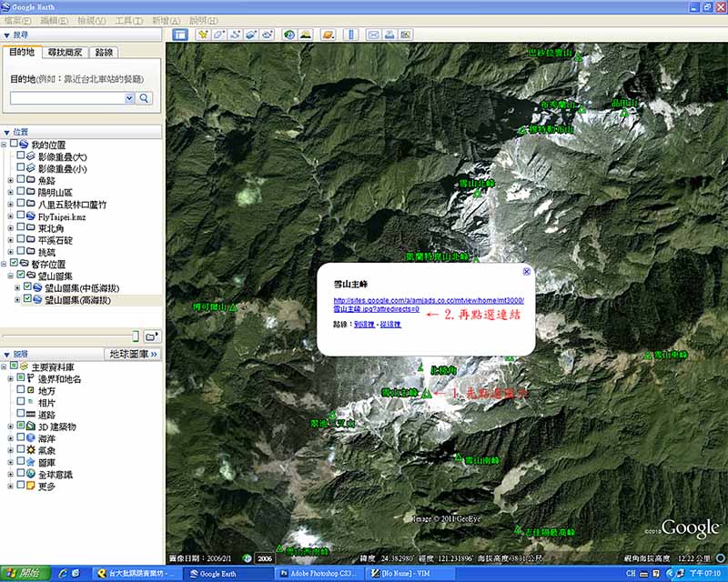Click the 品田山 placemark triangle
The image size is (728, 582).
625,113
